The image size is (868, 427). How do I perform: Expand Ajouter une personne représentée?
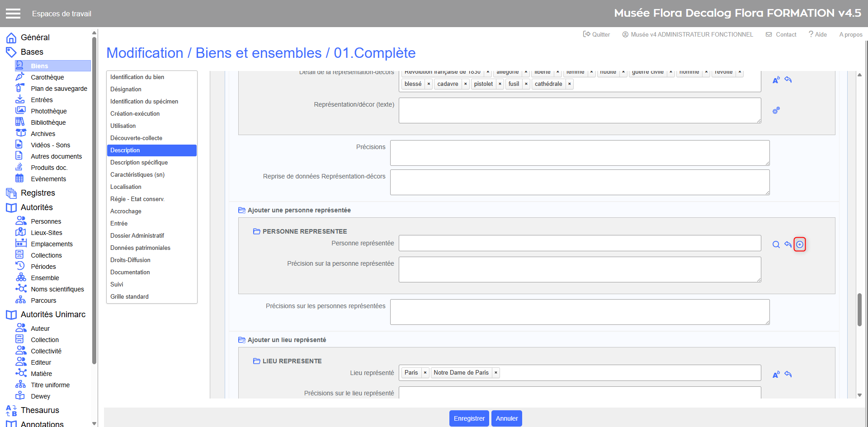point(242,210)
